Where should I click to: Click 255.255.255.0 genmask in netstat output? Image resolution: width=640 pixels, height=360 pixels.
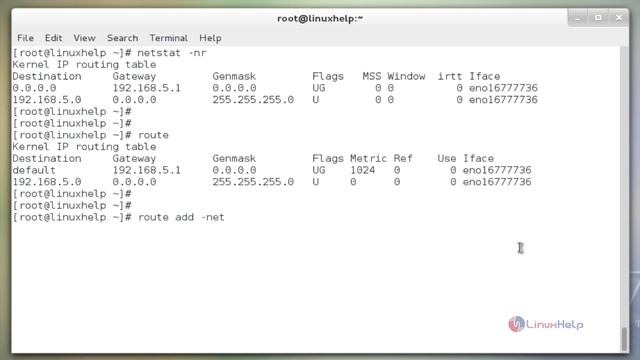coord(253,100)
